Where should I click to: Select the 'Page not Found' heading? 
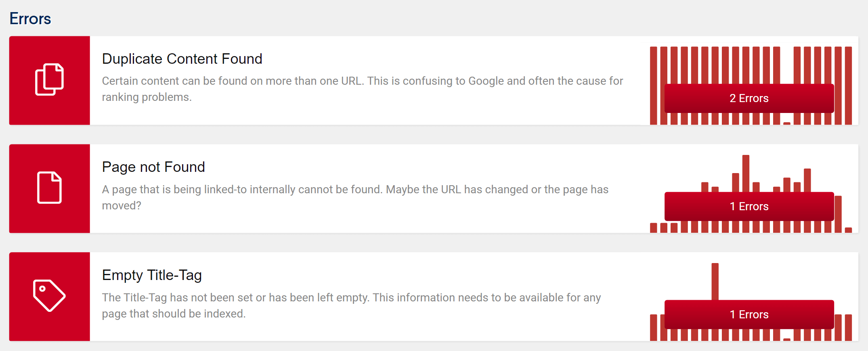click(x=153, y=167)
